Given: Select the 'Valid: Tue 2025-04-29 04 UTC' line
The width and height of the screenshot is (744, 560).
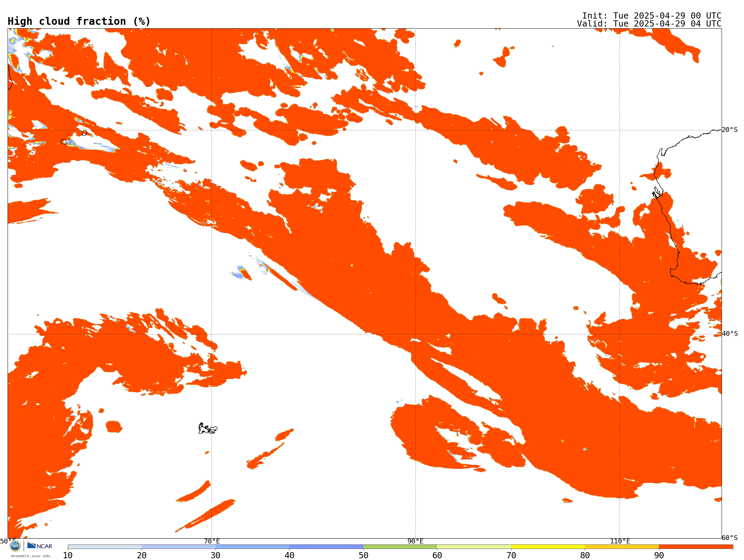Looking at the screenshot, I should pos(649,24).
